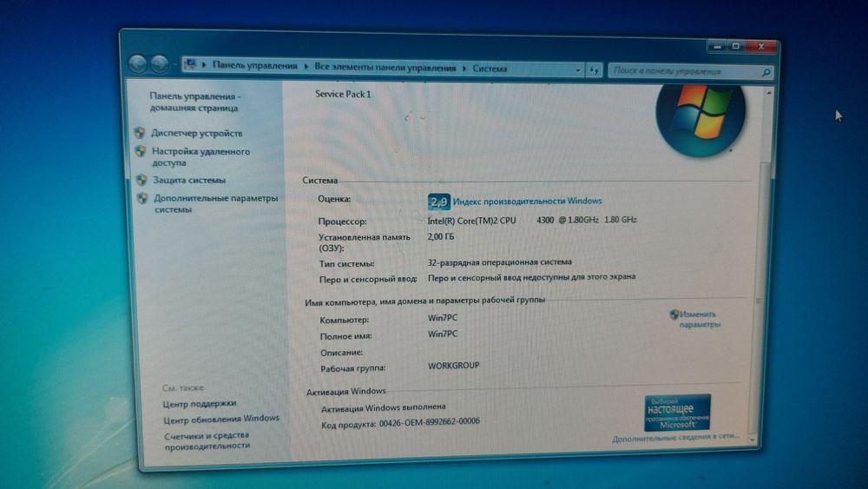Open address bar history dropdown arrow
Screen dimensions: 868x489
(x=577, y=70)
